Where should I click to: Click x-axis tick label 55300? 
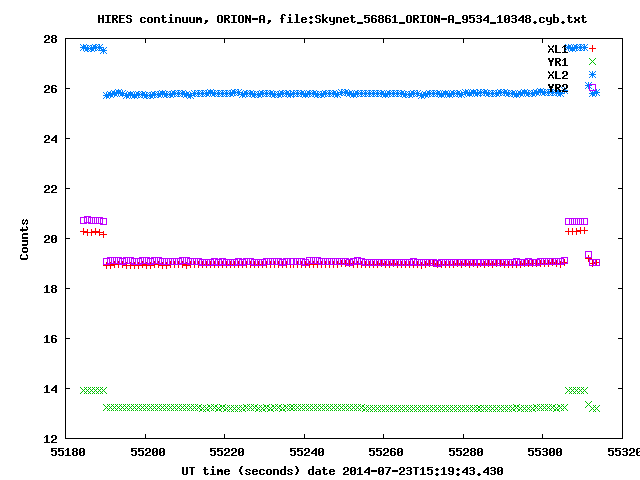tap(544, 452)
